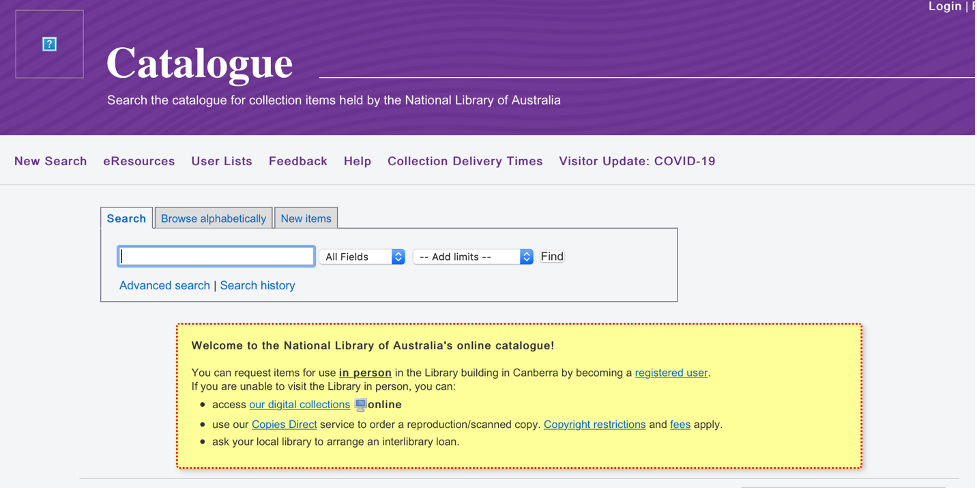Open the Search history link

(257, 285)
